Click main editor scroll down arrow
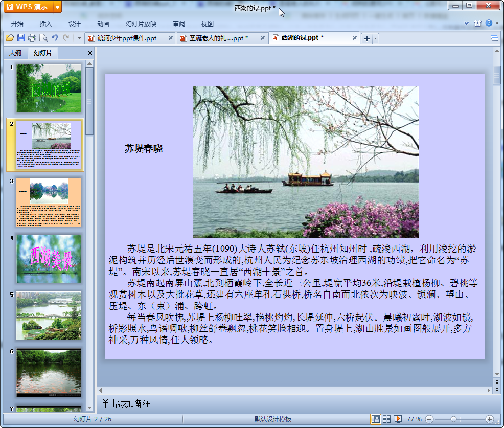 [x=497, y=374]
